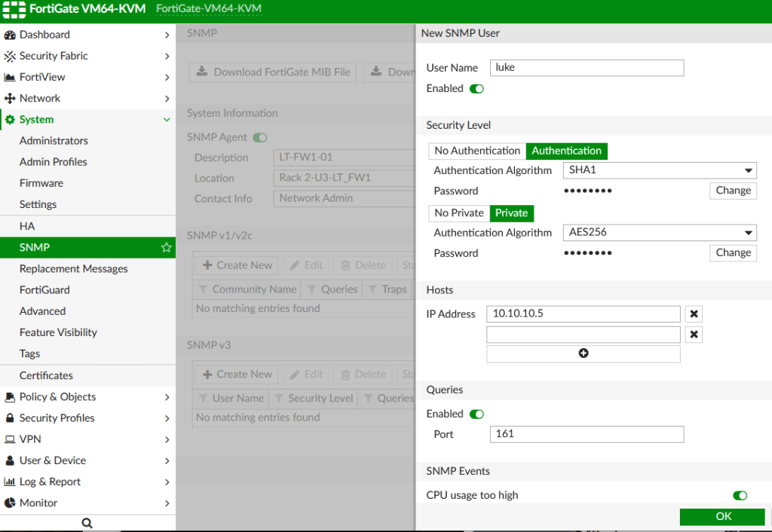Viewport: 772px width, 532px height.
Task: Expand the Monitor chevron
Action: (x=167, y=503)
